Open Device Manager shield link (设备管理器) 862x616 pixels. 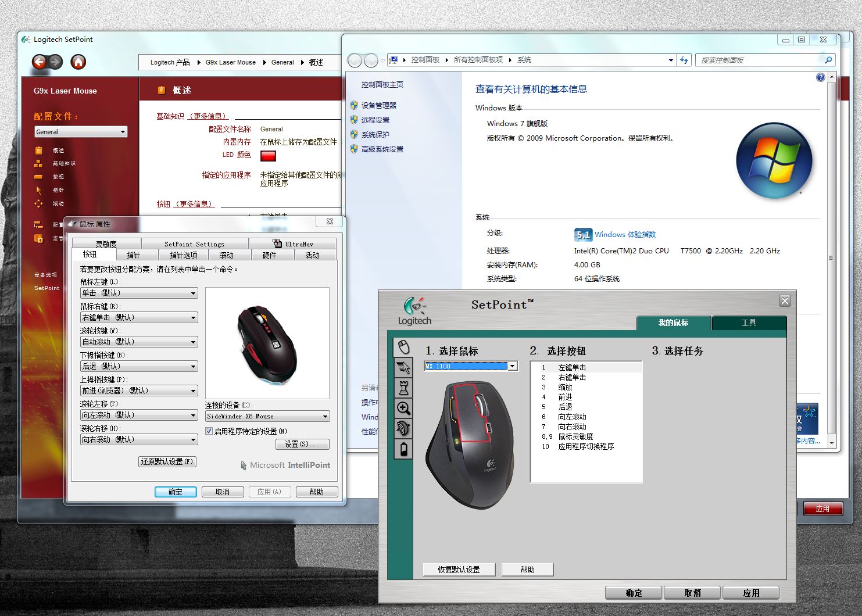coord(378,105)
